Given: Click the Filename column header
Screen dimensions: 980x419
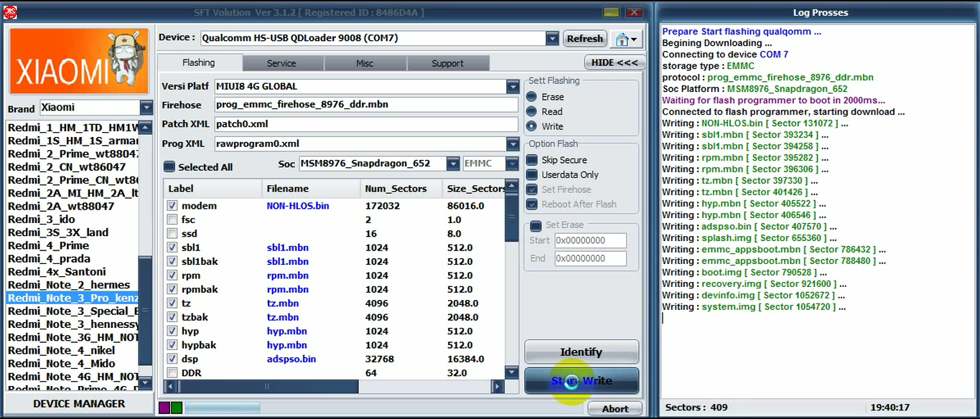Looking at the screenshot, I should tap(310, 189).
